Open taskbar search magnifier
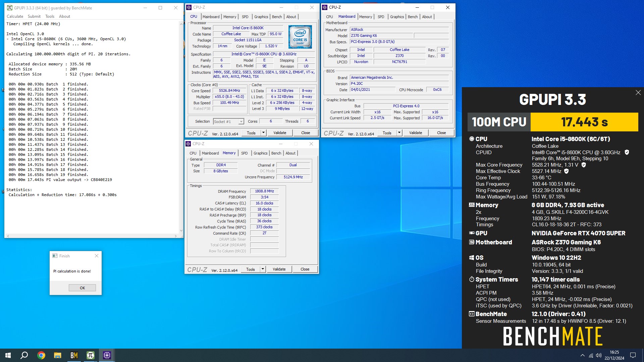Viewport: 644px width, 362px height. (24, 355)
